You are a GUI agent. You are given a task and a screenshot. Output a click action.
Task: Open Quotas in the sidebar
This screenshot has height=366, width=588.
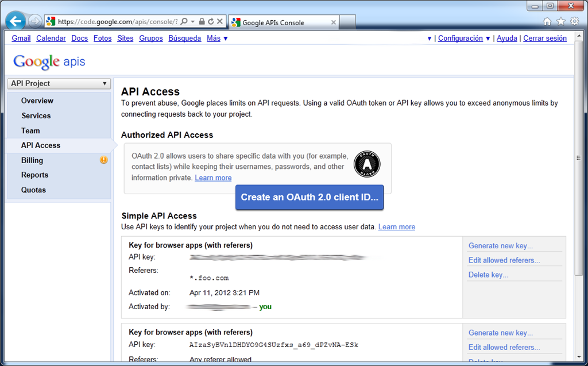tap(33, 190)
